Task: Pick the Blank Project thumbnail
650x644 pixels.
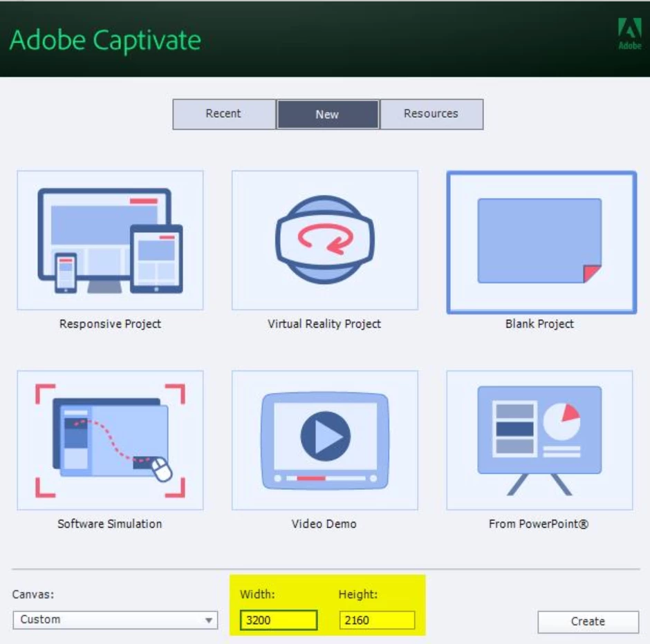Action: tap(541, 243)
